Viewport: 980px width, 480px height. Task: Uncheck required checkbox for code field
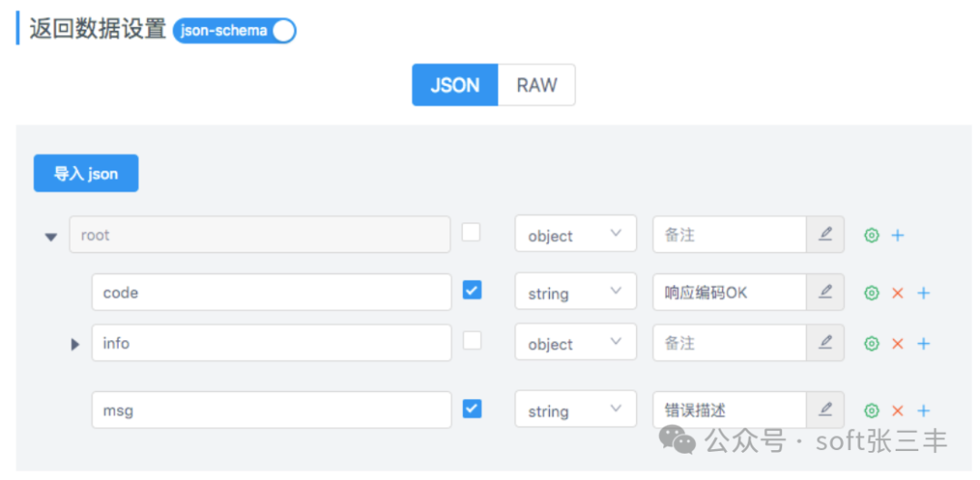(x=472, y=290)
